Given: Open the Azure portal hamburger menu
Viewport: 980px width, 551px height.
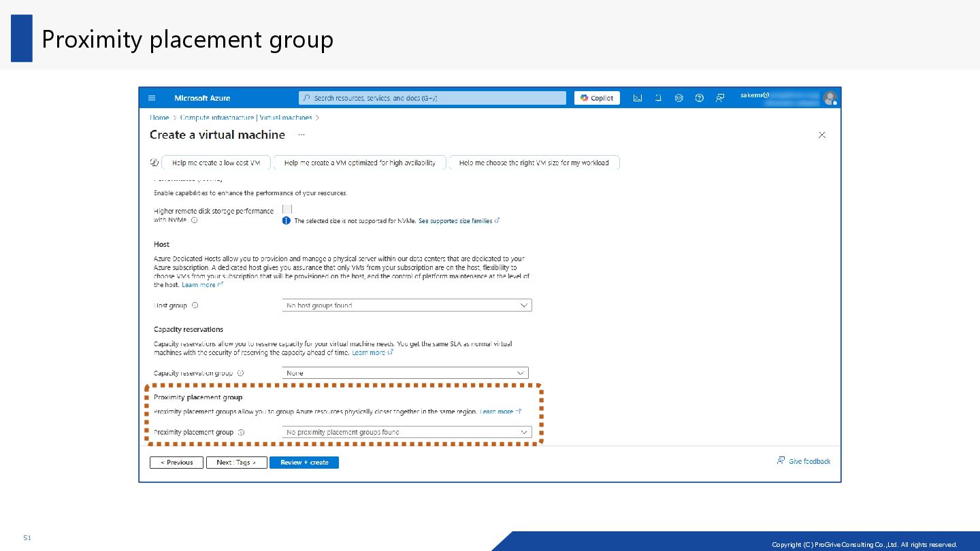Looking at the screenshot, I should click(x=152, y=98).
